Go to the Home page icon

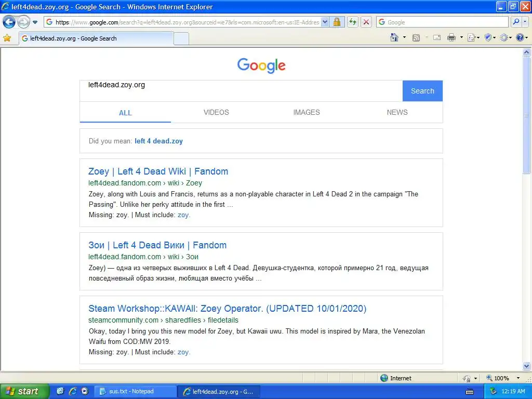(x=394, y=37)
